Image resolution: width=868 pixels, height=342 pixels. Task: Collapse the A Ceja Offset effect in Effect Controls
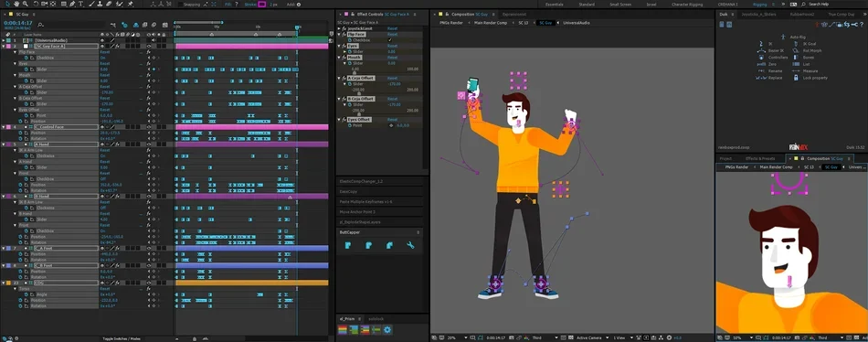tap(339, 79)
